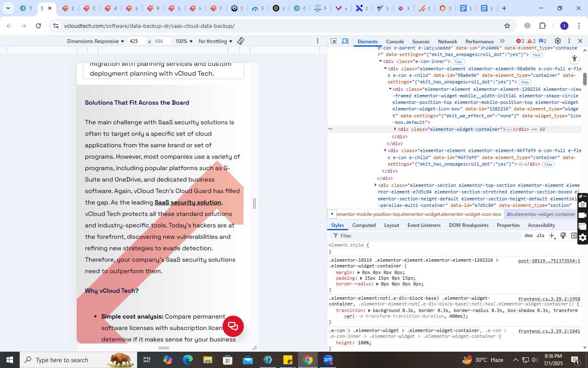The width and height of the screenshot is (588, 368).
Task: Activate the inspect element picker tool
Action: tap(334, 41)
